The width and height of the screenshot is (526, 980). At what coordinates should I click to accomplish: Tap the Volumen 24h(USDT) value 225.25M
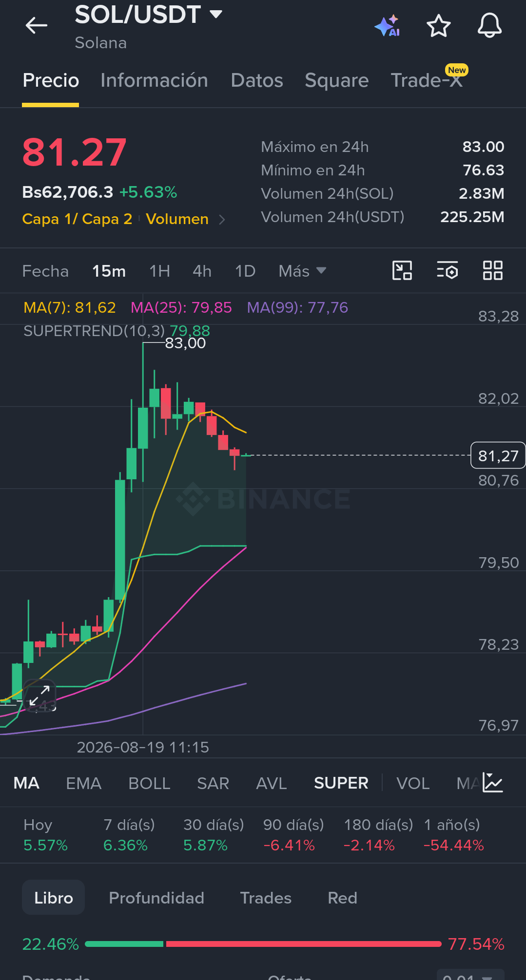click(x=472, y=217)
